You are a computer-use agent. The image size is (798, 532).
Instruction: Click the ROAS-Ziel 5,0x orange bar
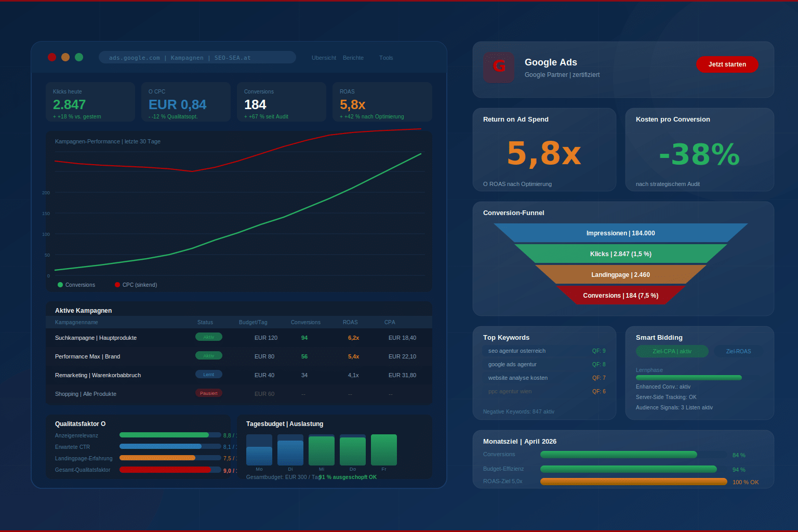(634, 482)
